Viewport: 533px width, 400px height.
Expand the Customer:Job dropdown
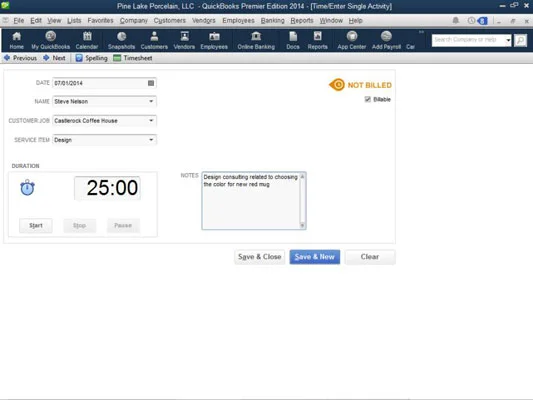[151, 121]
